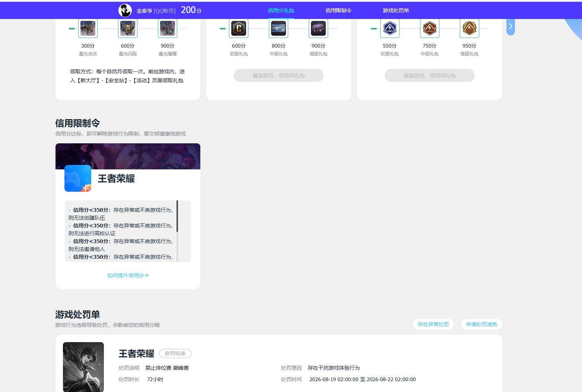Pick the 900分 高级礼包 chest icon
Image resolution: width=582 pixels, height=392 pixels.
point(318,28)
